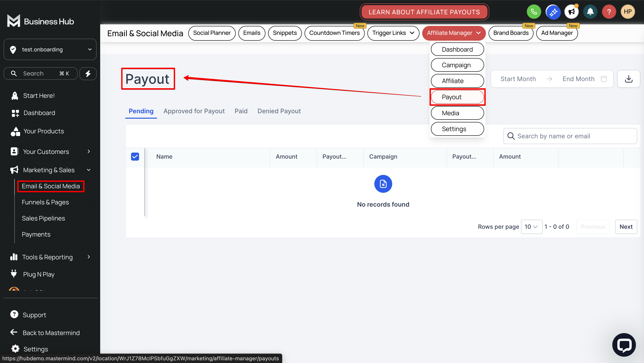Select Settings in Affiliate Manager menu

(x=457, y=129)
